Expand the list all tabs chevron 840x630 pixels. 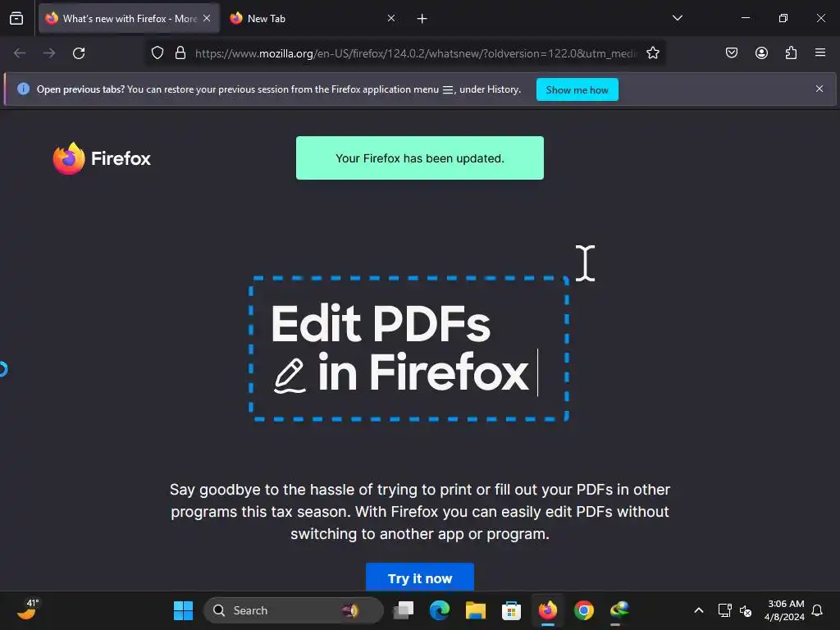click(x=677, y=18)
